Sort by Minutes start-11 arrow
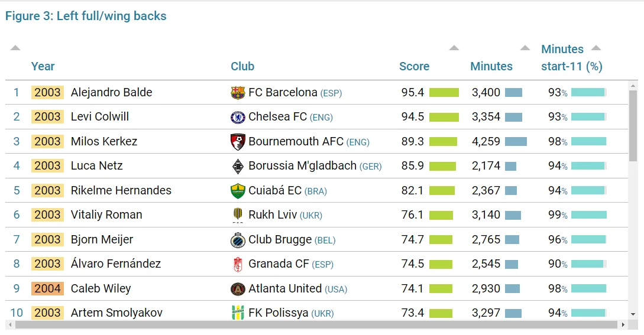Screen dimensions: 644x335 point(596,48)
